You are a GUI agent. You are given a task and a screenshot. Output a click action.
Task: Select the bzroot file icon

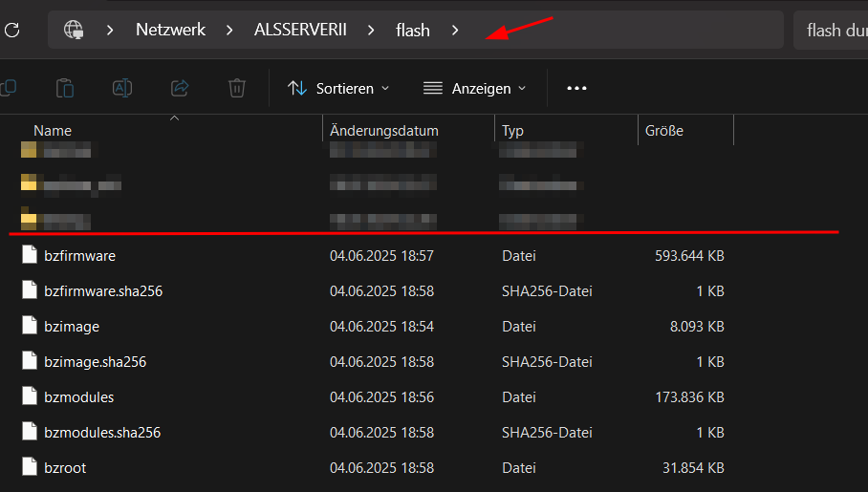coord(30,467)
